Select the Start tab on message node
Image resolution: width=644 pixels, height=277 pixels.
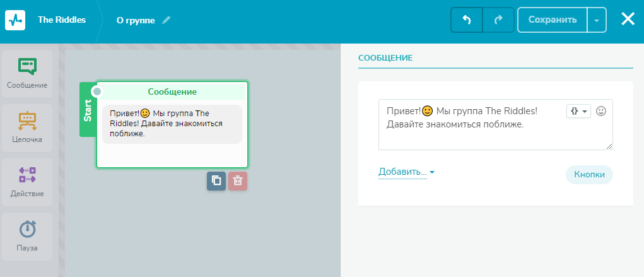click(88, 110)
